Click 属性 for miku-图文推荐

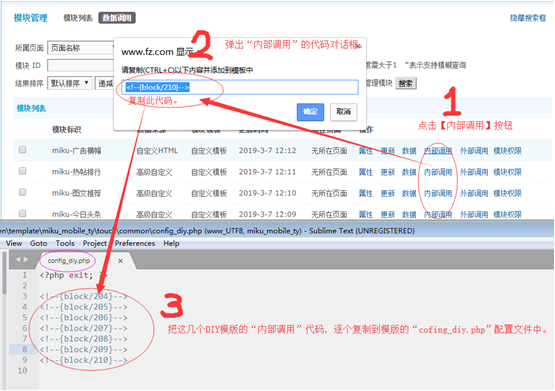click(x=366, y=193)
